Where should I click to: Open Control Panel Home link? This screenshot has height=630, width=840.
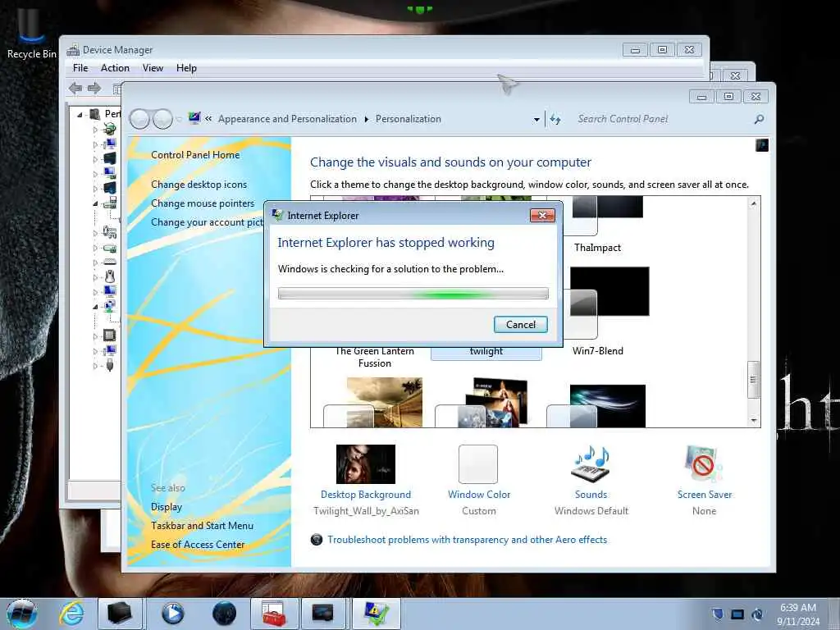[195, 155]
